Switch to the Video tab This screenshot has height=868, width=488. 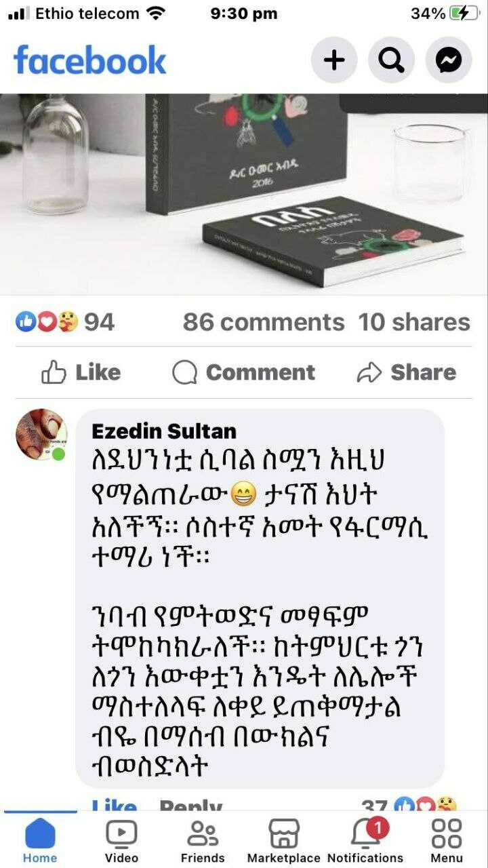[x=121, y=840]
